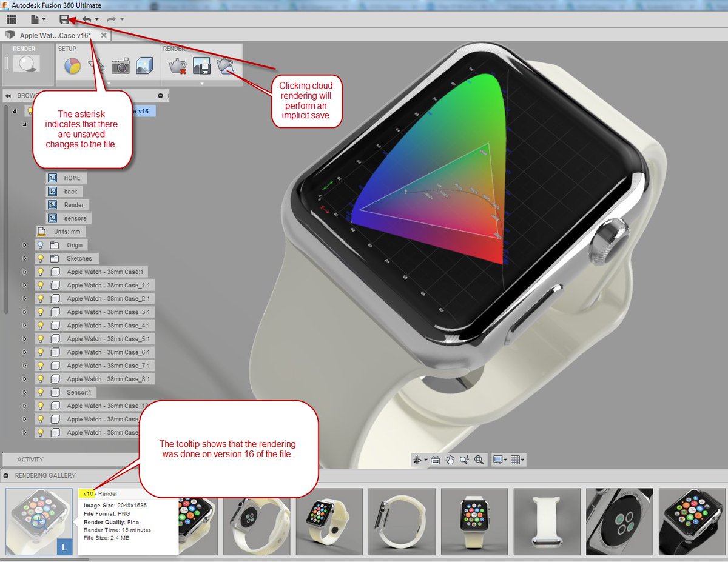Image resolution: width=728 pixels, height=562 pixels.
Task: Open the Environment library cube icon
Action: 144,65
